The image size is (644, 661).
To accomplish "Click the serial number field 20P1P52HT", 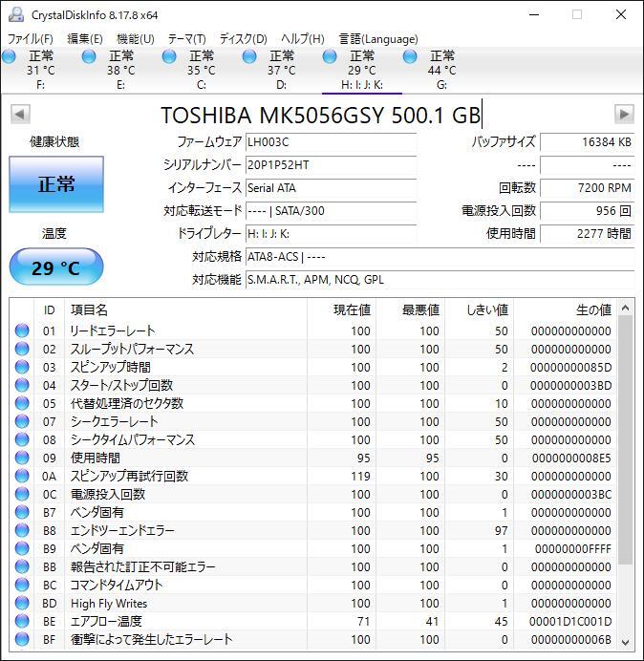I will tap(331, 165).
